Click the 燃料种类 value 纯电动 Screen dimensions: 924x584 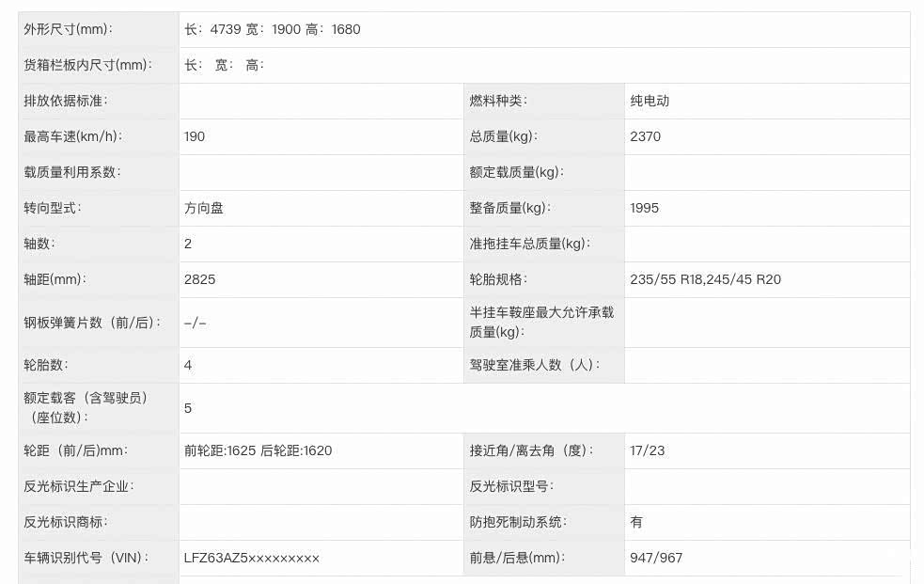coord(650,101)
